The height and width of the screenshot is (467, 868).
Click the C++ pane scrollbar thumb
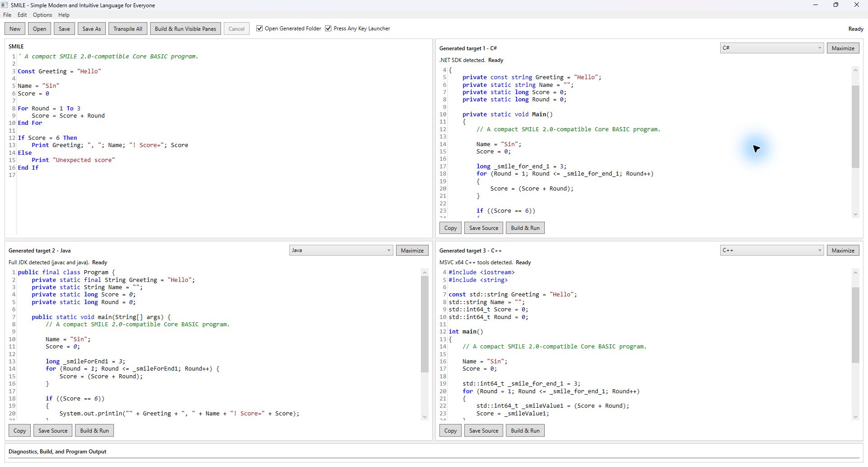coord(855,325)
